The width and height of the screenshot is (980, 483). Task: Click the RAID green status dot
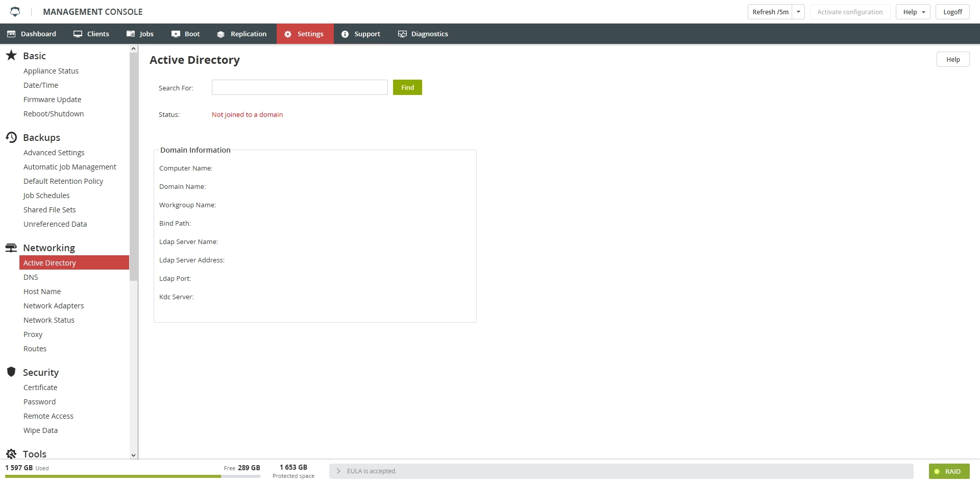pyautogui.click(x=937, y=471)
